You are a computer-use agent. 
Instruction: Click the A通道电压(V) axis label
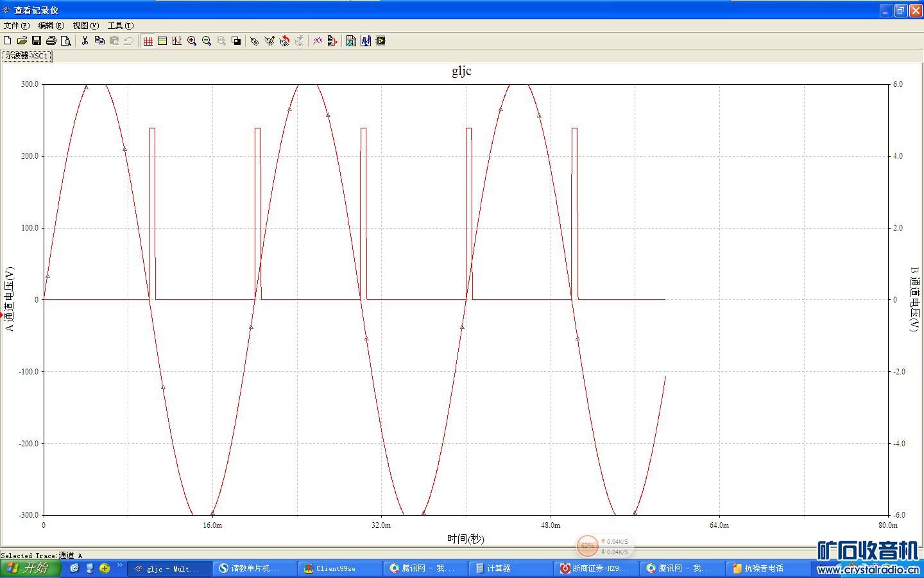tap(9, 299)
